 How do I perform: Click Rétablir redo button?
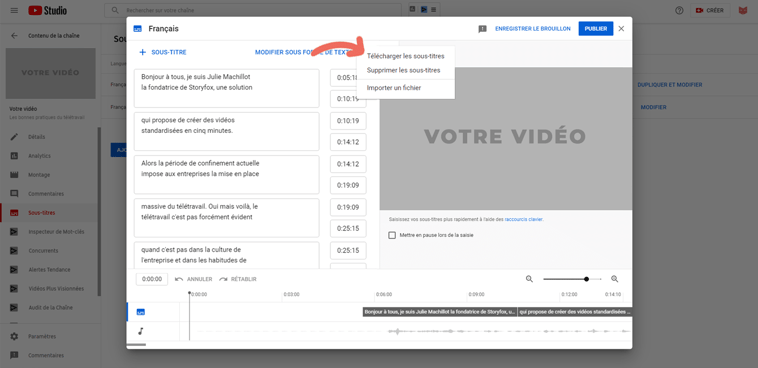point(238,279)
